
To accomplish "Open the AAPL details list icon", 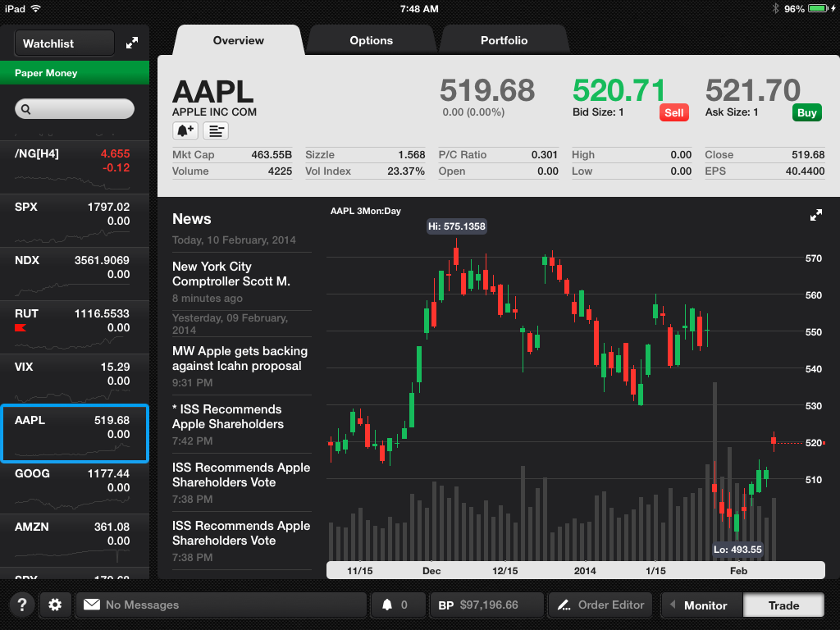I will (x=216, y=130).
